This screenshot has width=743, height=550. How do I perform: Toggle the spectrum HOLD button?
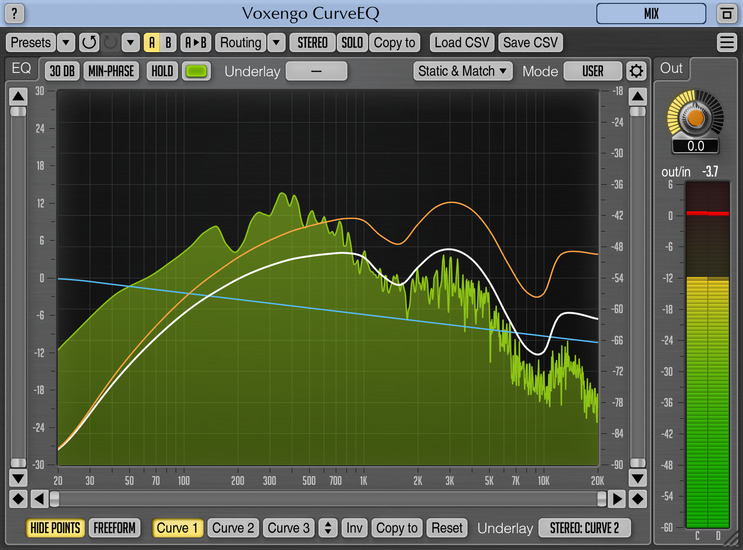[162, 71]
